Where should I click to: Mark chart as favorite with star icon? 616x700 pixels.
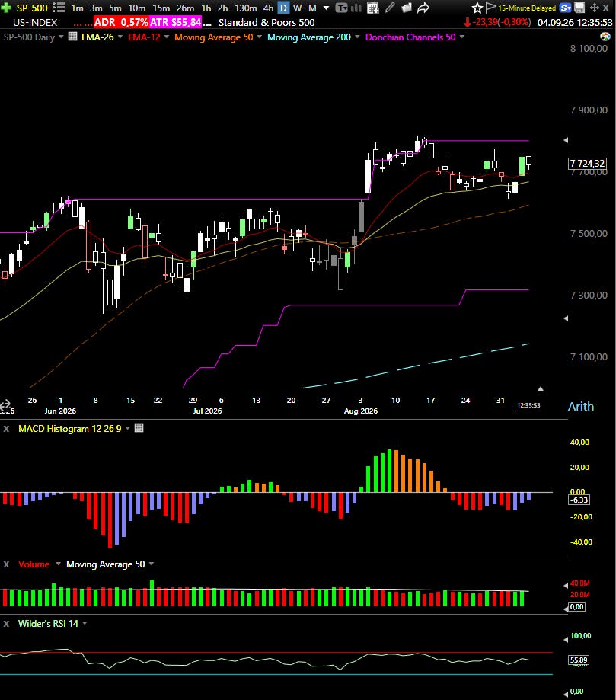[x=477, y=8]
